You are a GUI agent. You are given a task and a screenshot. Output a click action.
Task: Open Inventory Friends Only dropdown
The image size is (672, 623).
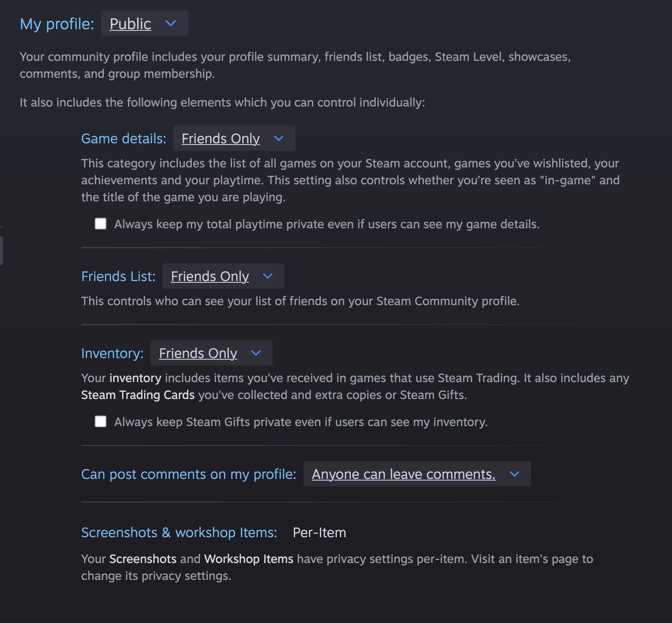coord(211,353)
